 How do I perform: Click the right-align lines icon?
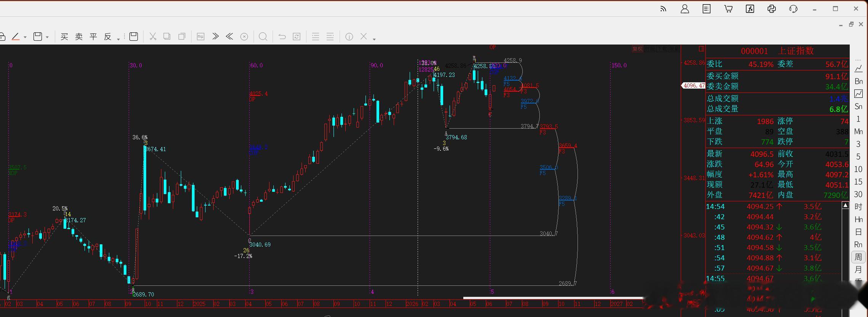330,37
